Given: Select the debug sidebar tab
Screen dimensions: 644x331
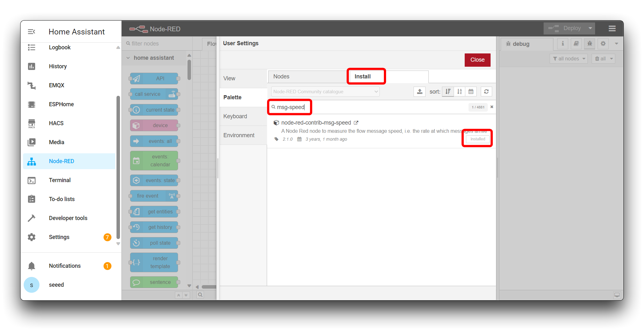Looking at the screenshot, I should [x=527, y=44].
